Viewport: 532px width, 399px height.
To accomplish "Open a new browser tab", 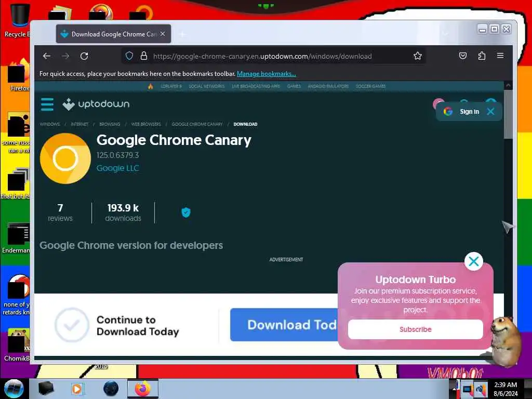I will point(182,34).
